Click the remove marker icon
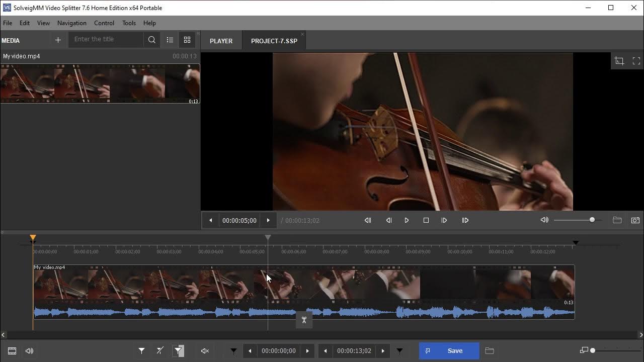This screenshot has height=362, width=644. coord(160,350)
